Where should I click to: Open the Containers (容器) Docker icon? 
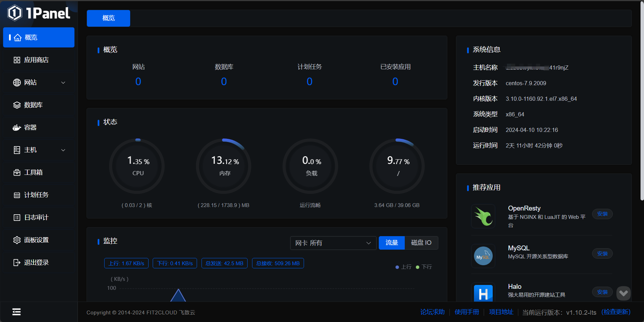(x=17, y=127)
